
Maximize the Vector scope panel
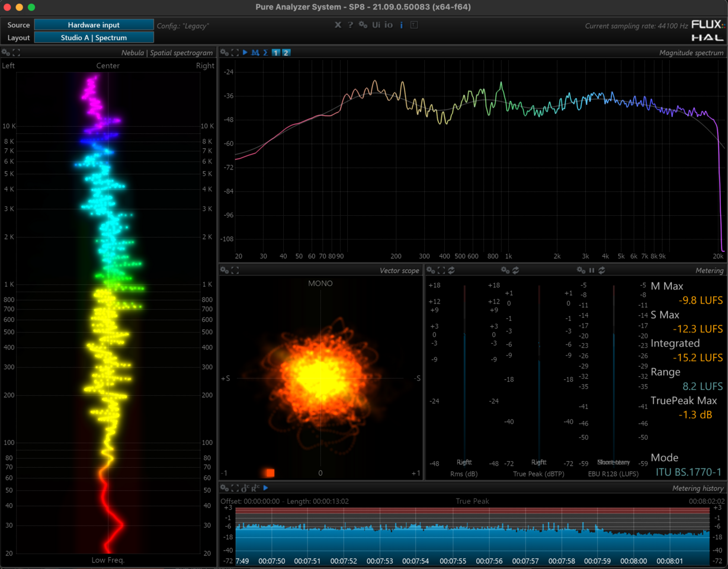235,270
